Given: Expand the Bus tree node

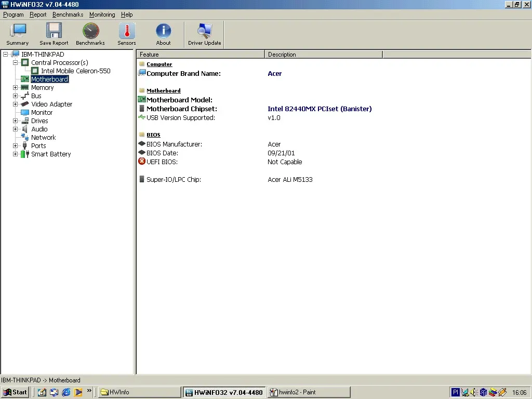Looking at the screenshot, I should [x=15, y=96].
